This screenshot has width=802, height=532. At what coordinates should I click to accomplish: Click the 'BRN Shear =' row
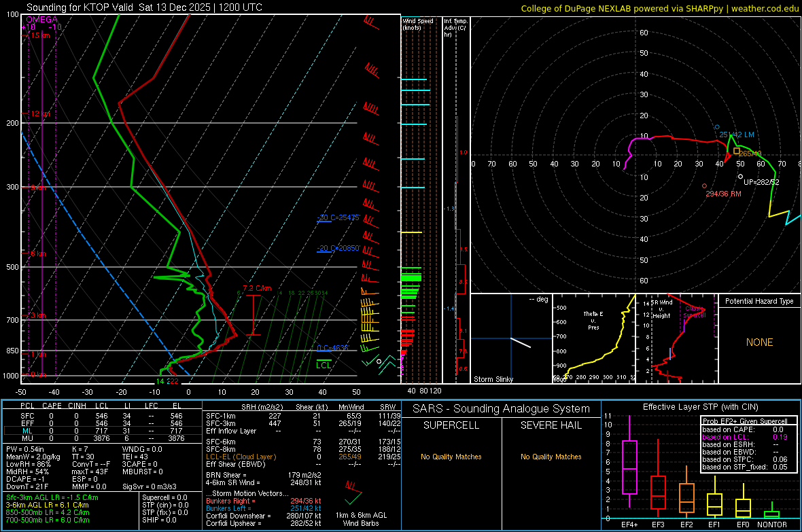tap(264, 475)
